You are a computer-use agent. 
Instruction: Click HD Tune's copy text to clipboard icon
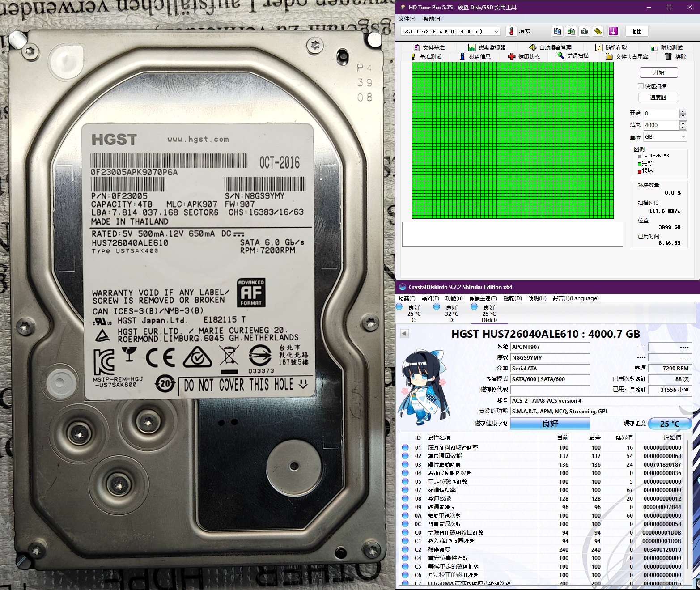(557, 31)
